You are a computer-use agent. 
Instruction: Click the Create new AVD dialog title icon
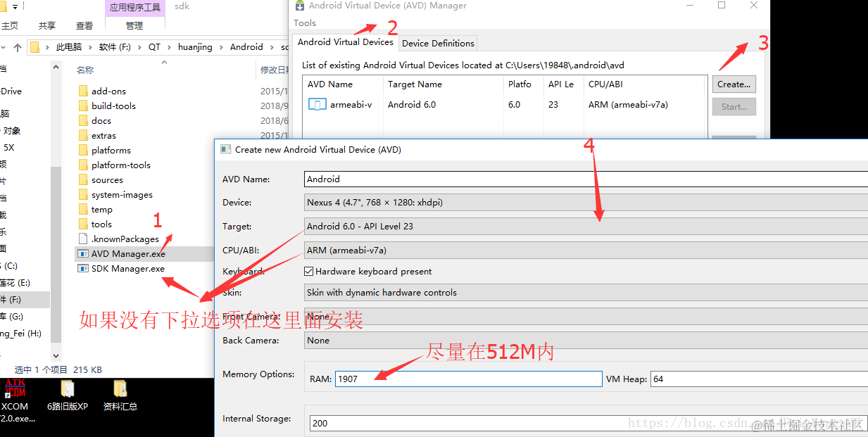[x=225, y=149]
